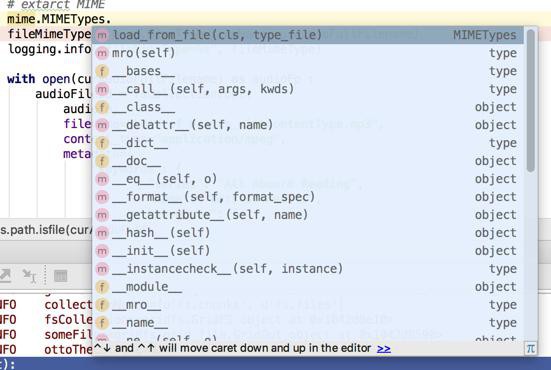
Task: Select load_from_file(cls, type_file) completion
Action: pos(307,35)
